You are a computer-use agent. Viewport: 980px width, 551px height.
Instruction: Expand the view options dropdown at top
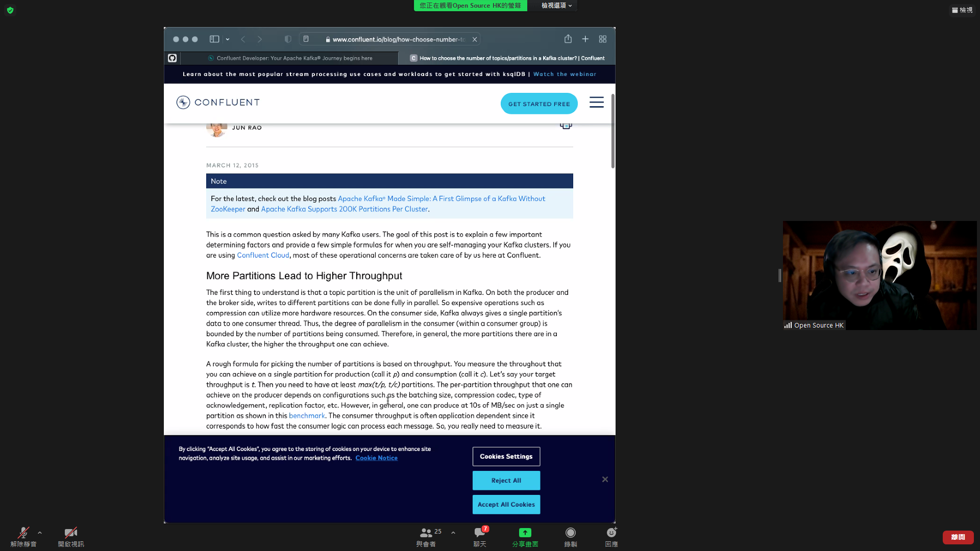pyautogui.click(x=556, y=6)
